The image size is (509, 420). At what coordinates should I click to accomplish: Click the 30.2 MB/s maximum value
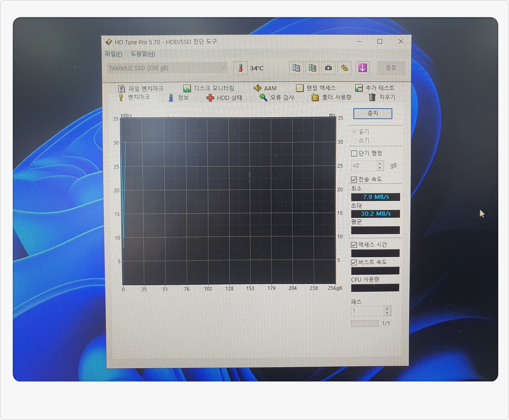point(375,214)
